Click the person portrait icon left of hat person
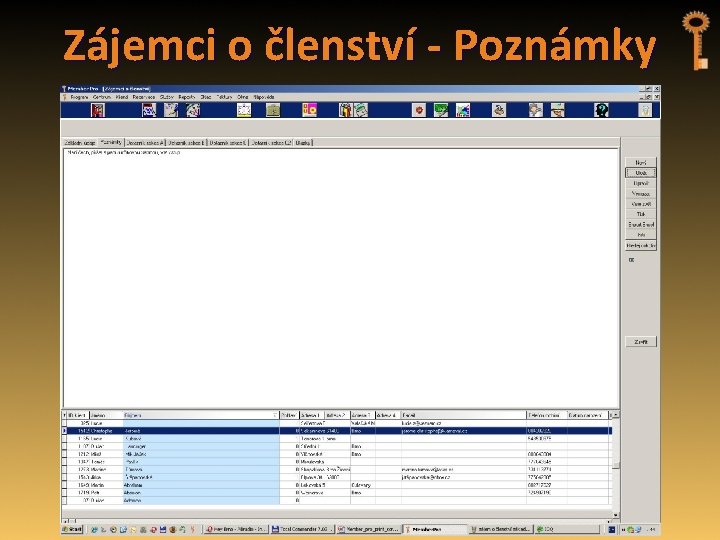720x540 pixels. point(535,110)
